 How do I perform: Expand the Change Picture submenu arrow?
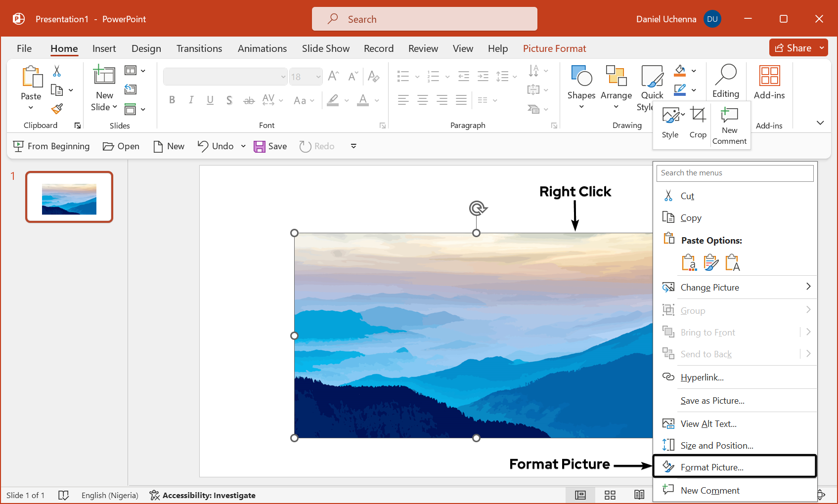808,287
